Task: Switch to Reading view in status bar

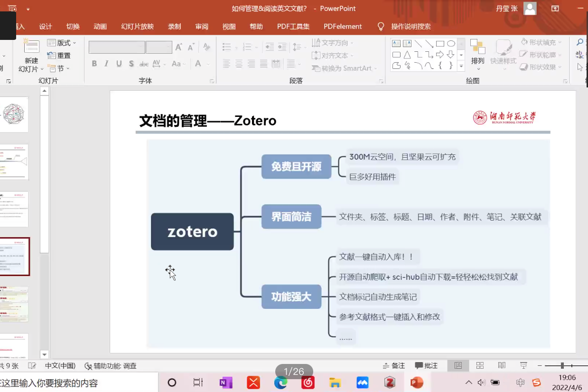Action: pyautogui.click(x=502, y=365)
